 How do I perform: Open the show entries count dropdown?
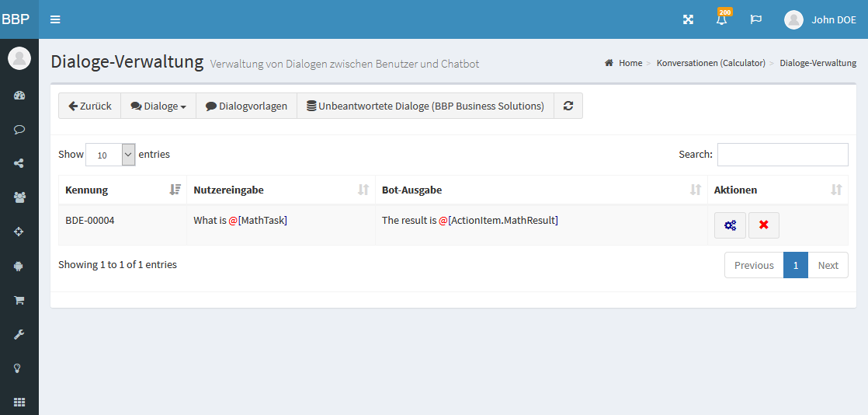111,155
